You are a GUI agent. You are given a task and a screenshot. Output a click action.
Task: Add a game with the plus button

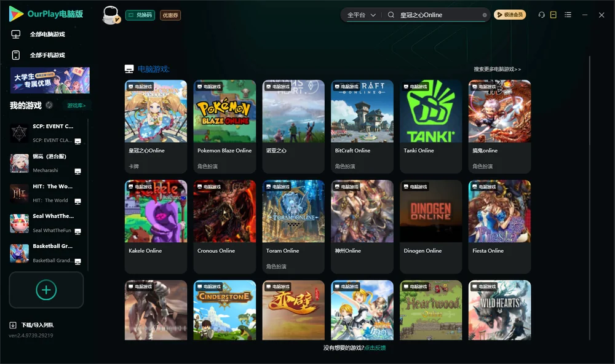pyautogui.click(x=46, y=290)
